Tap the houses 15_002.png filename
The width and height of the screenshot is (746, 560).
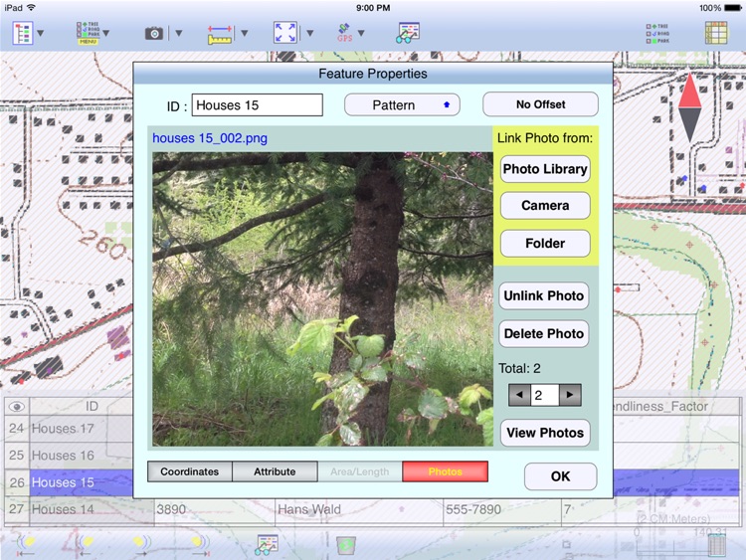tap(210, 138)
